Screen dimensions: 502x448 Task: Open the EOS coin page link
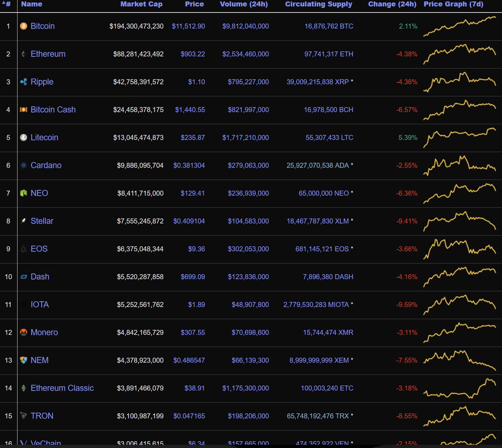click(39, 249)
